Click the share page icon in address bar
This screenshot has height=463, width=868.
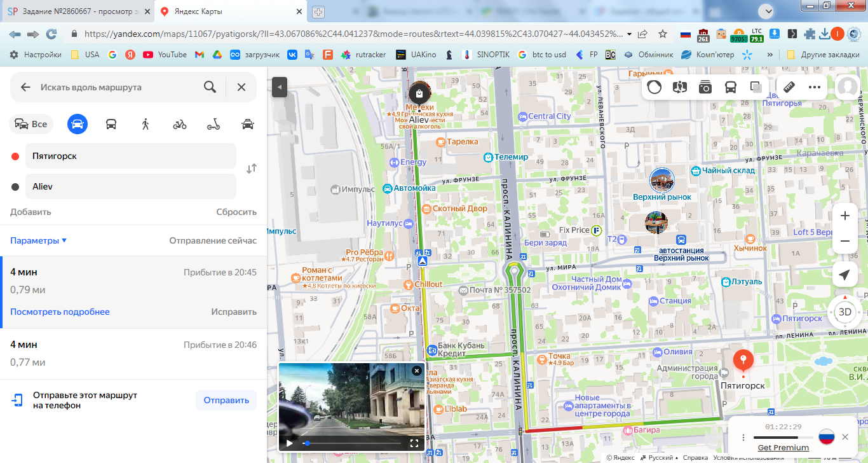pyautogui.click(x=642, y=34)
